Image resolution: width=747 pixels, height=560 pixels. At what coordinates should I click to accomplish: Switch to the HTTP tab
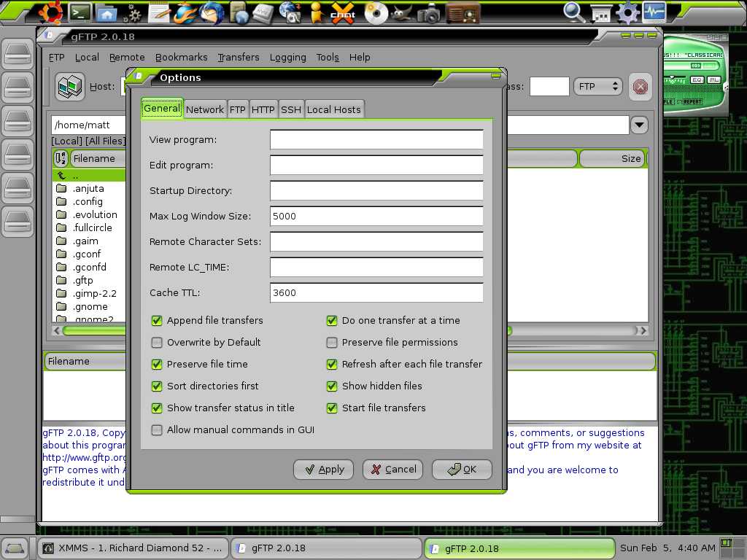pos(263,109)
